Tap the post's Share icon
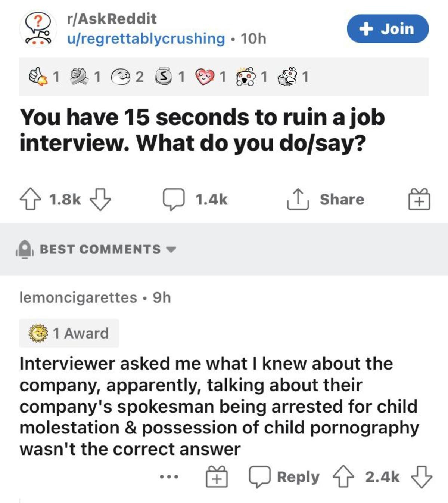 [298, 199]
